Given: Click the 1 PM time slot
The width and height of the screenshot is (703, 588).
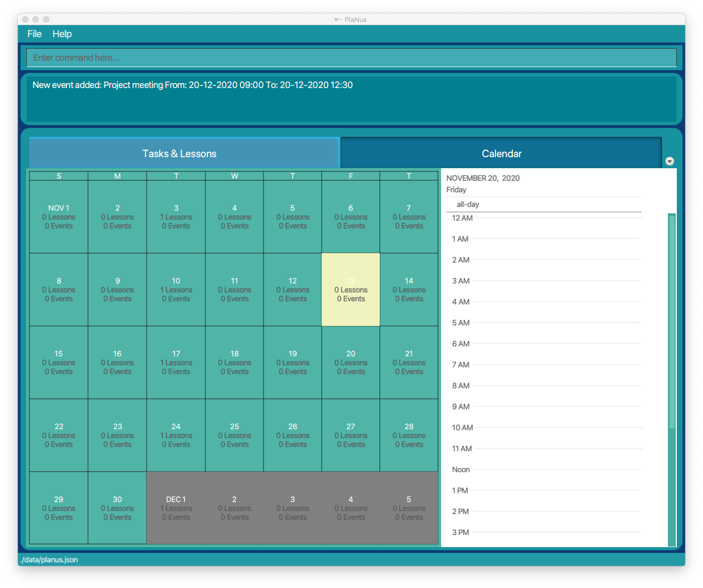Looking at the screenshot, I should tap(547, 490).
